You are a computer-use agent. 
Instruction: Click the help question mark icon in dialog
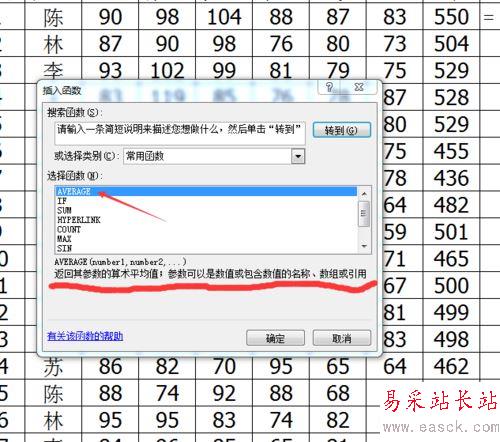click(329, 87)
